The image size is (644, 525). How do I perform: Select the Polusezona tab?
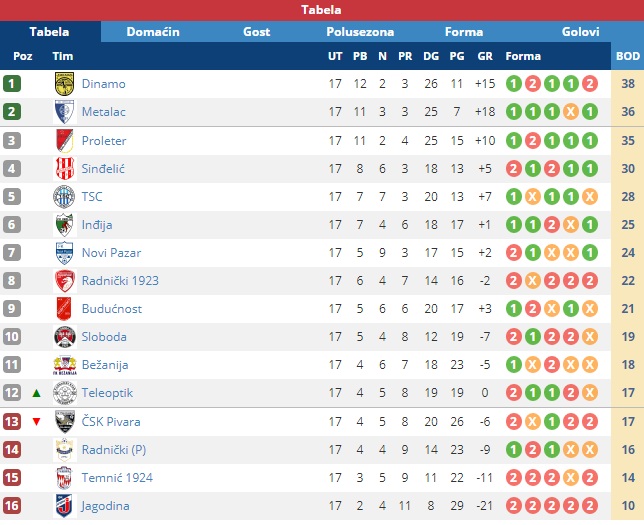(360, 32)
